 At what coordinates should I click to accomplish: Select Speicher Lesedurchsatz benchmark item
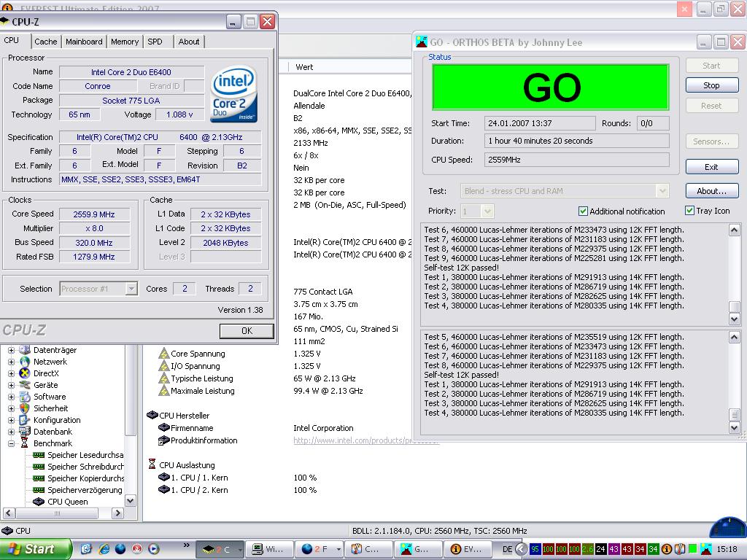click(85, 455)
